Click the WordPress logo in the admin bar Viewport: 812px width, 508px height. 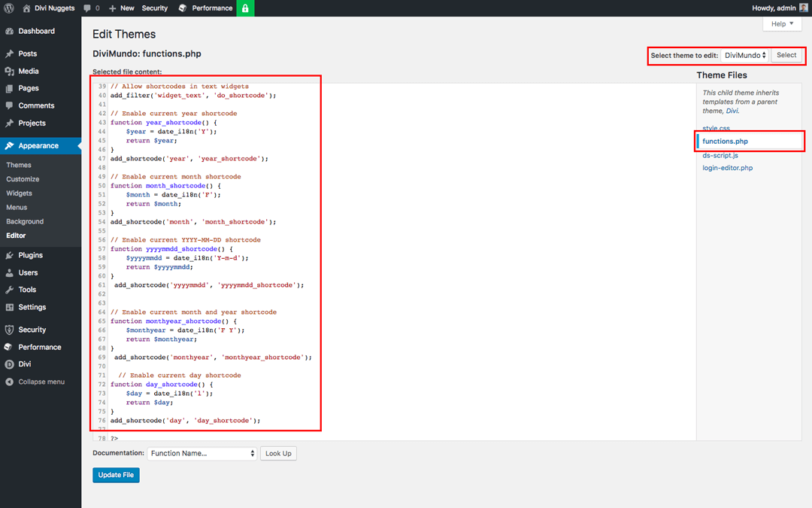coord(8,8)
